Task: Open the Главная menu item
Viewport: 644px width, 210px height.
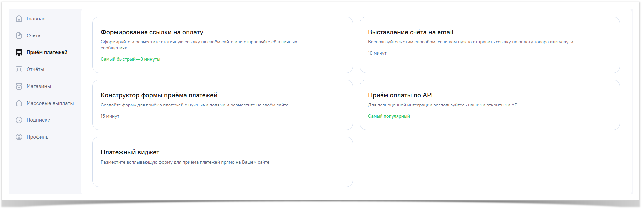Action: [x=36, y=19]
